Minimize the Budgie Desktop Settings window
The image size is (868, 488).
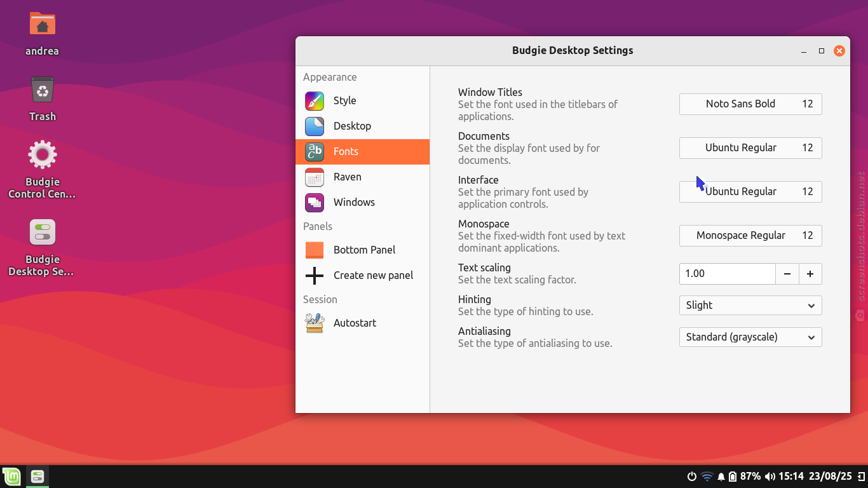click(x=804, y=51)
